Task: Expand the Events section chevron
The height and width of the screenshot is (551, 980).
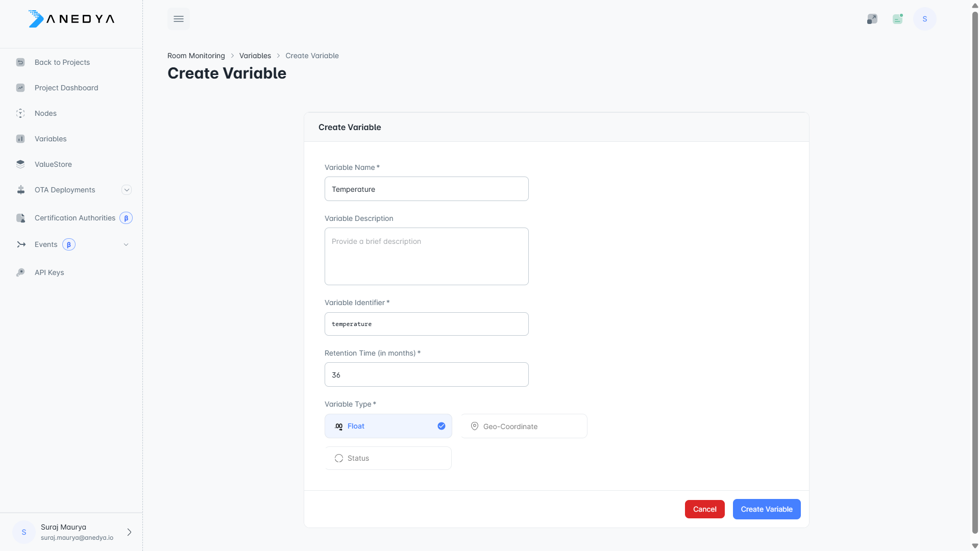Action: click(126, 244)
